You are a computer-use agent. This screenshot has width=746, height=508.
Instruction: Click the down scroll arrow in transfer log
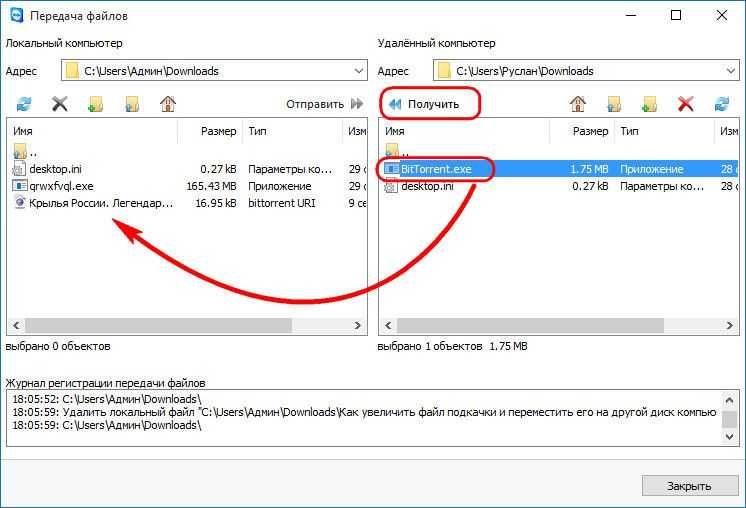tap(729, 436)
